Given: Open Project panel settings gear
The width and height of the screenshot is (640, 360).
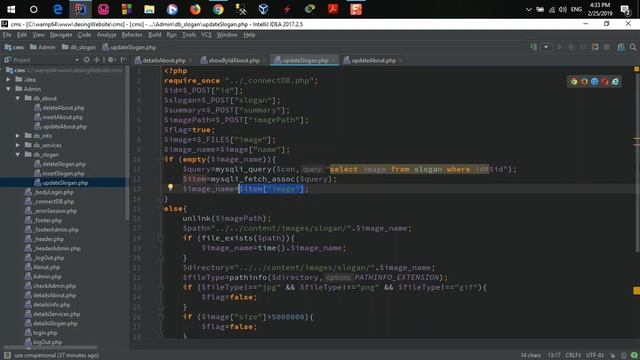Looking at the screenshot, I should click(111, 60).
